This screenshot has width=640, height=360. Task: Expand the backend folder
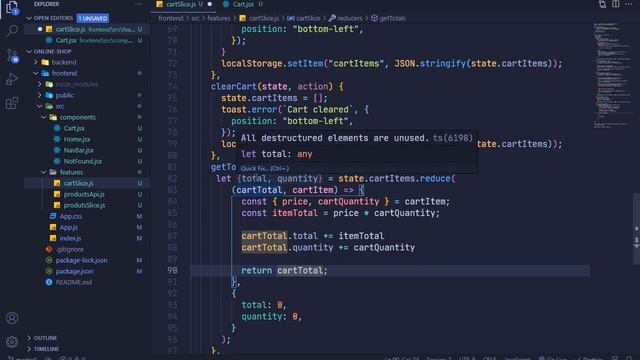pos(36,62)
